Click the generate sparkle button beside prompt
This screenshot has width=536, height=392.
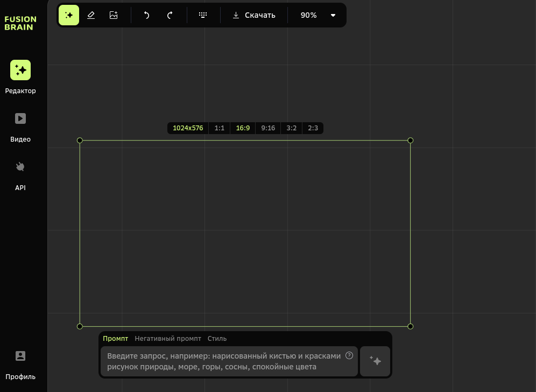click(375, 361)
